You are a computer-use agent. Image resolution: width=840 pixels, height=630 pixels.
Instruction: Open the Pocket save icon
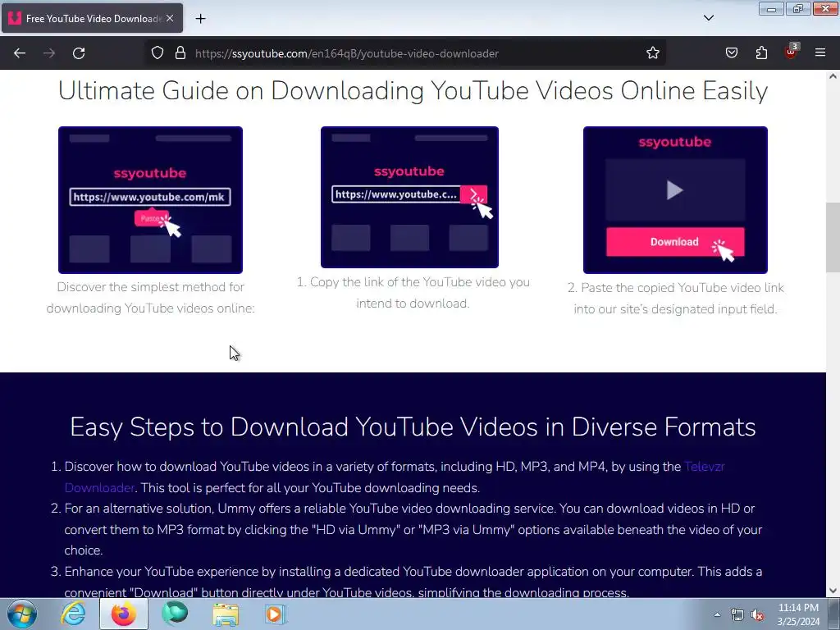[731, 53]
